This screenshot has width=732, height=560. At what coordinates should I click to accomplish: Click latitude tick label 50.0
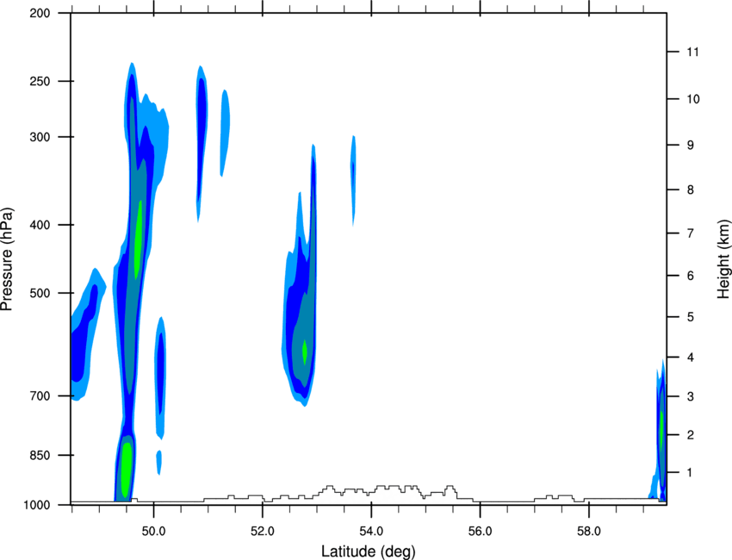153,532
